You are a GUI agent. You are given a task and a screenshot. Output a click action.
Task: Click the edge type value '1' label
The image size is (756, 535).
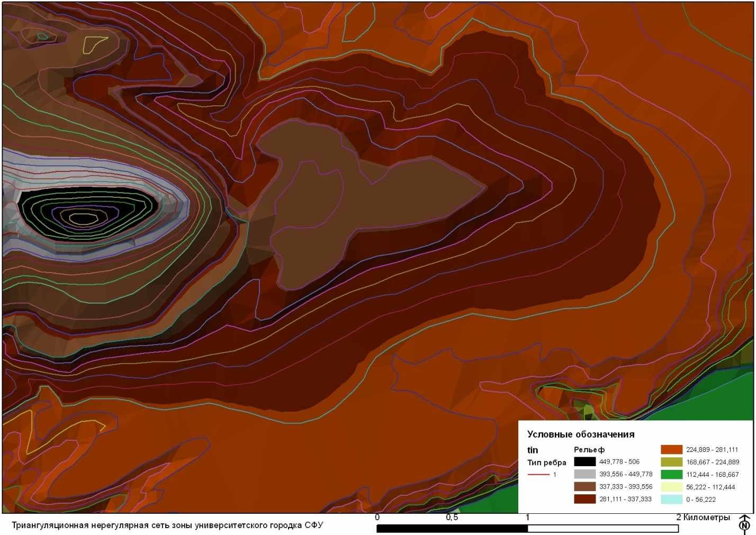tap(555, 475)
